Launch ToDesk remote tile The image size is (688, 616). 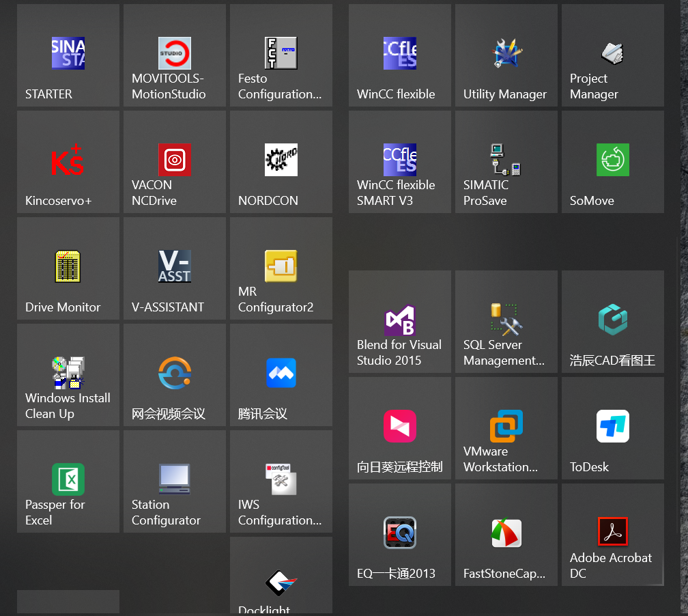coord(613,428)
